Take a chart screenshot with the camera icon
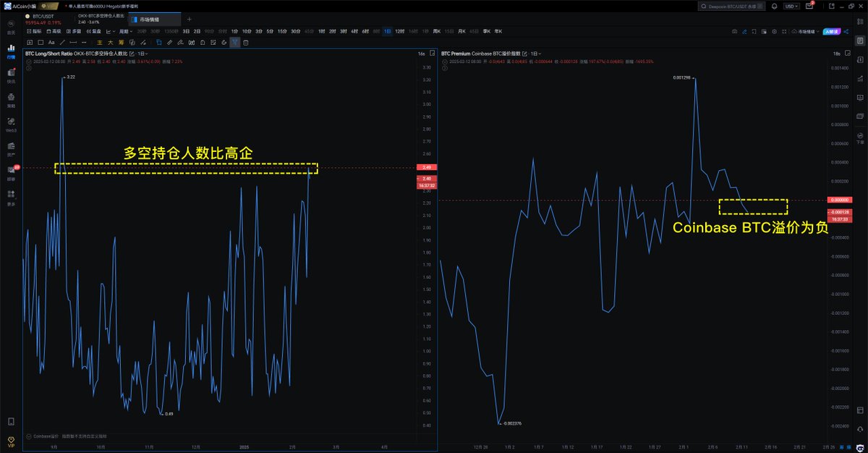This screenshot has height=453, width=868. coord(735,32)
